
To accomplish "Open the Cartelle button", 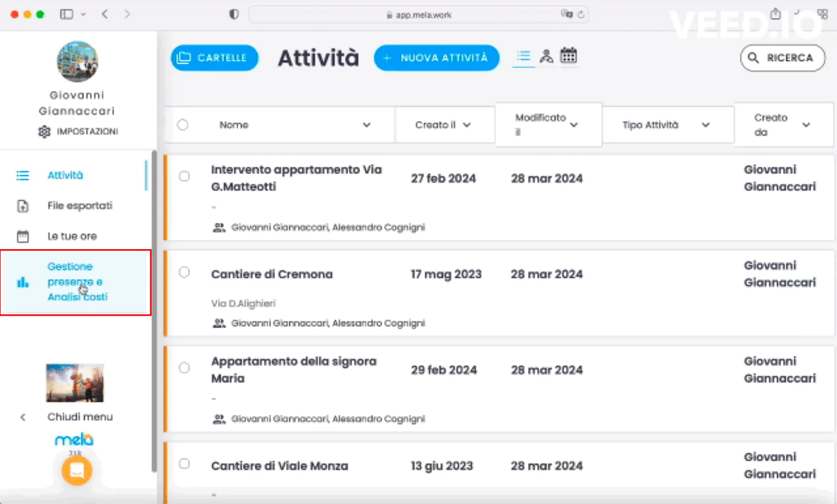I will click(214, 58).
